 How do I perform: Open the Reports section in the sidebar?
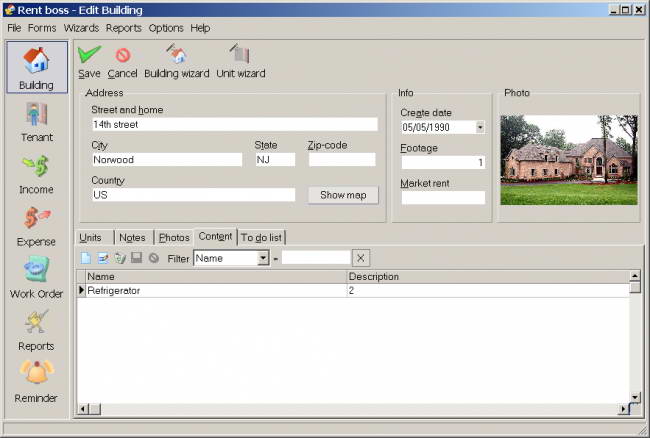pyautogui.click(x=36, y=330)
